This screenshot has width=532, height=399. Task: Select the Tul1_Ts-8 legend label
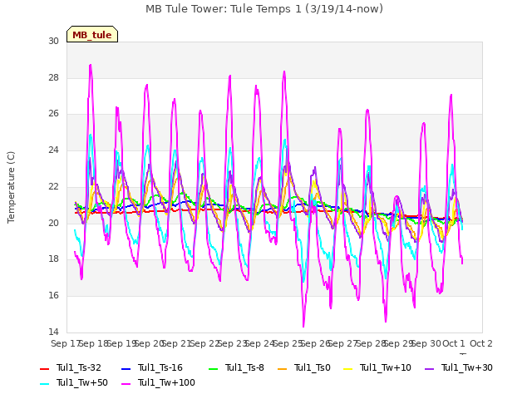(244, 367)
